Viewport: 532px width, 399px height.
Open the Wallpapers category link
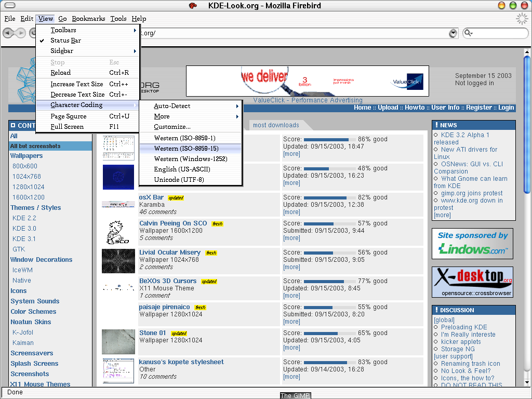[26, 156]
